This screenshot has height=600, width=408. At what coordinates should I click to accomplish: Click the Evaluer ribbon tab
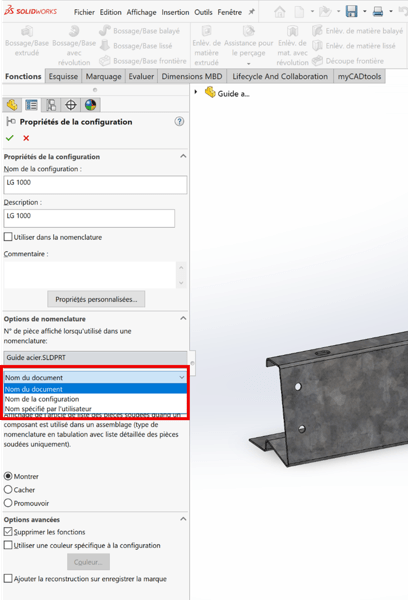(141, 77)
